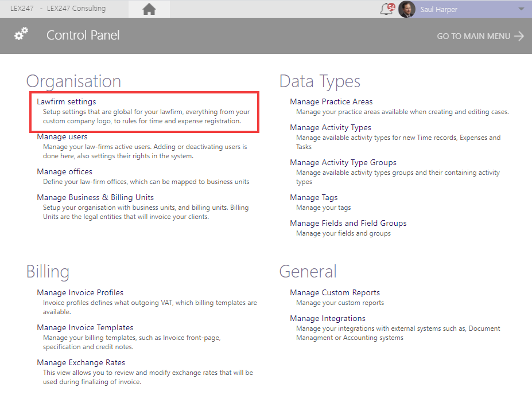Click the 'Manage your custom reports' description
Screen dimensions: 532x399
(x=340, y=303)
